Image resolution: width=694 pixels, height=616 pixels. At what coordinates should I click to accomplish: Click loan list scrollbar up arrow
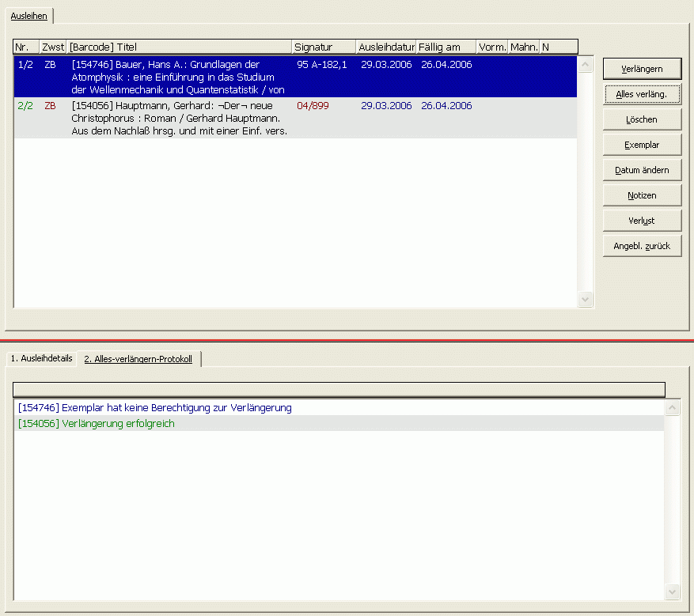tap(585, 65)
